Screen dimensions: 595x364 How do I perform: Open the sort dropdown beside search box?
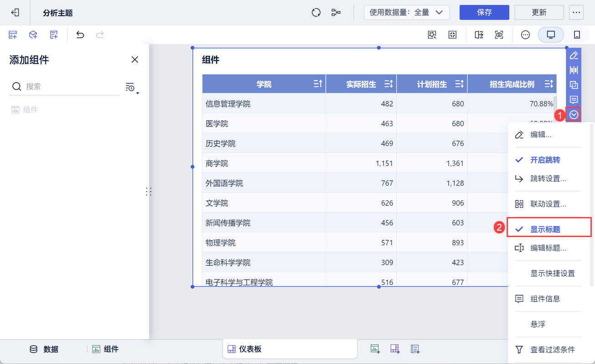click(132, 88)
